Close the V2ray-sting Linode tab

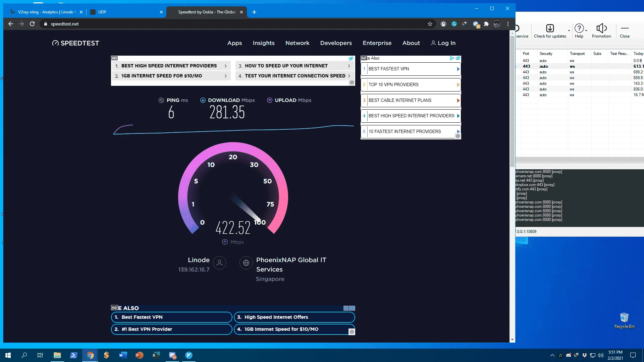[81, 12]
